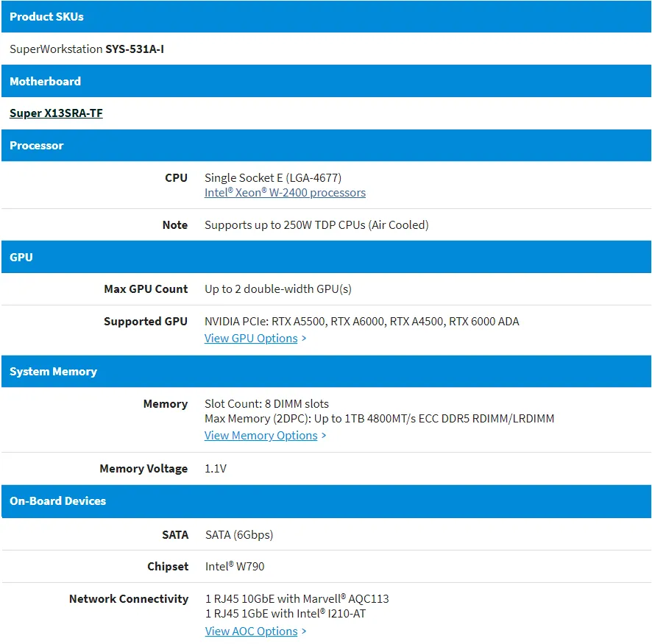Click the On-Board Devices section header
This screenshot has width=652, height=644.
(x=326, y=501)
